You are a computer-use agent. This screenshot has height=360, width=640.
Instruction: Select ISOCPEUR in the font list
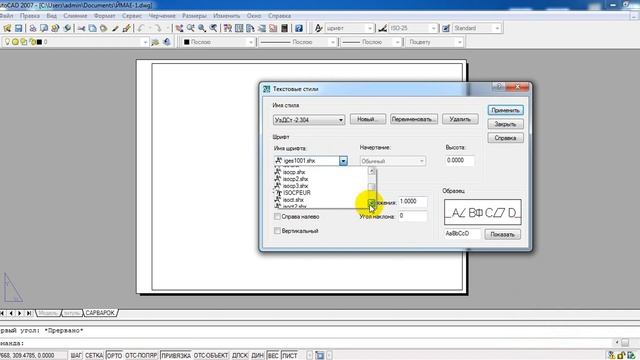pos(296,193)
